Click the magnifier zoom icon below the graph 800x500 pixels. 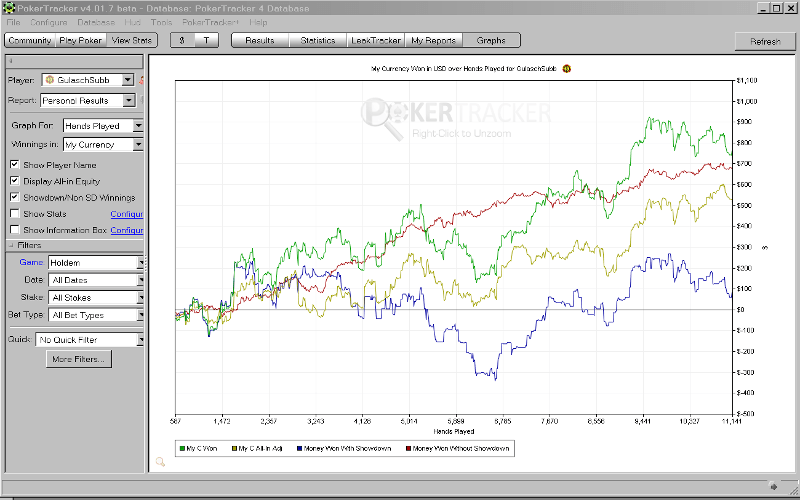pos(160,462)
